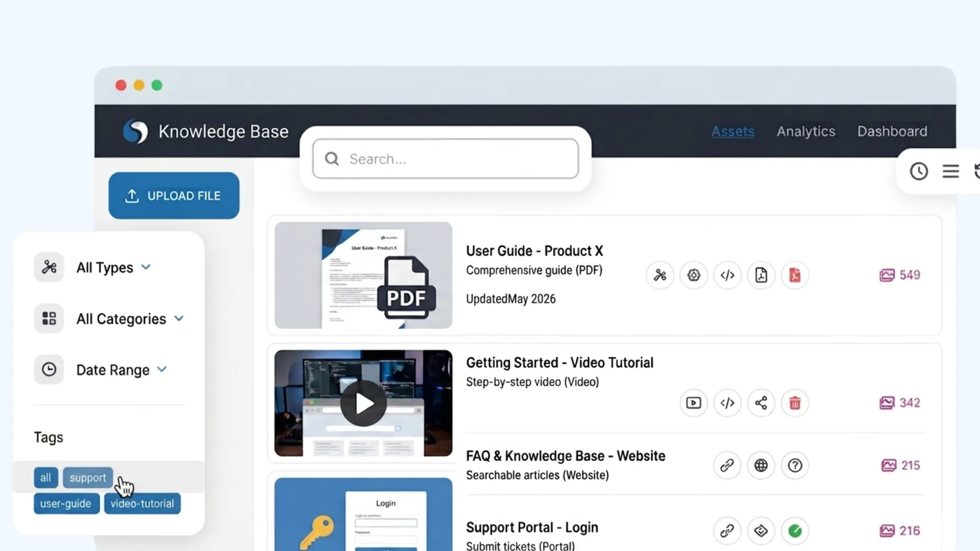The width and height of the screenshot is (980, 551).
Task: Click 'Submit tickets (Portal)' description
Action: click(x=520, y=545)
